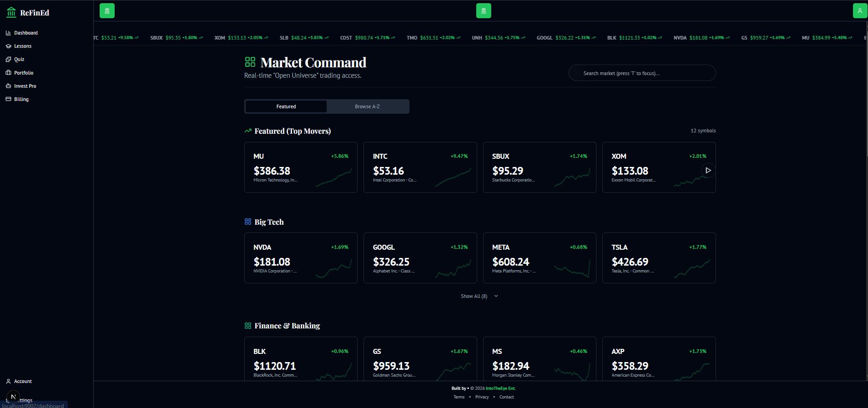
Task: Open the user profile icon button
Action: [x=860, y=10]
